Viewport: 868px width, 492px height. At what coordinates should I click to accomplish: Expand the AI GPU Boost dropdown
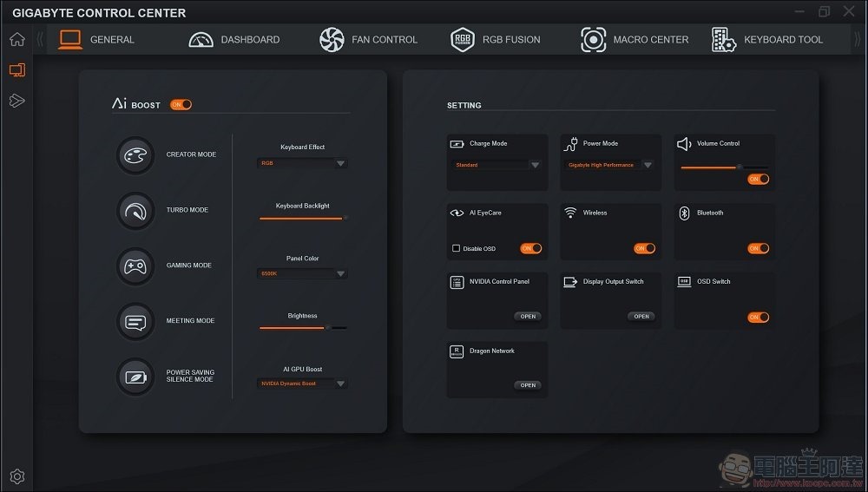click(302, 384)
